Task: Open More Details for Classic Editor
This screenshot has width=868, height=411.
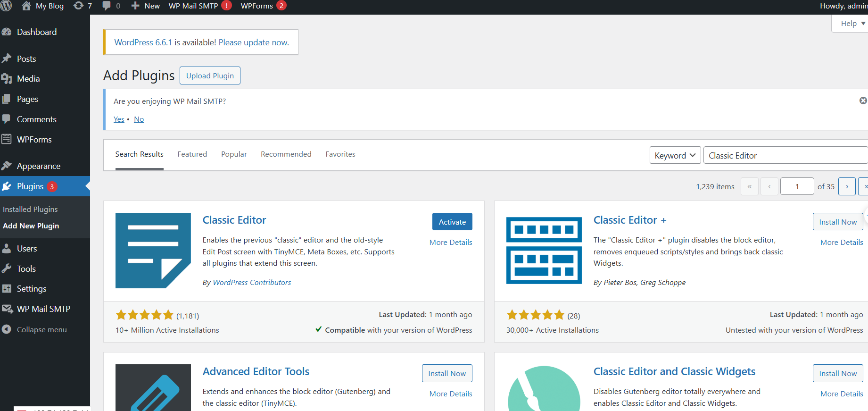Action: coord(451,242)
